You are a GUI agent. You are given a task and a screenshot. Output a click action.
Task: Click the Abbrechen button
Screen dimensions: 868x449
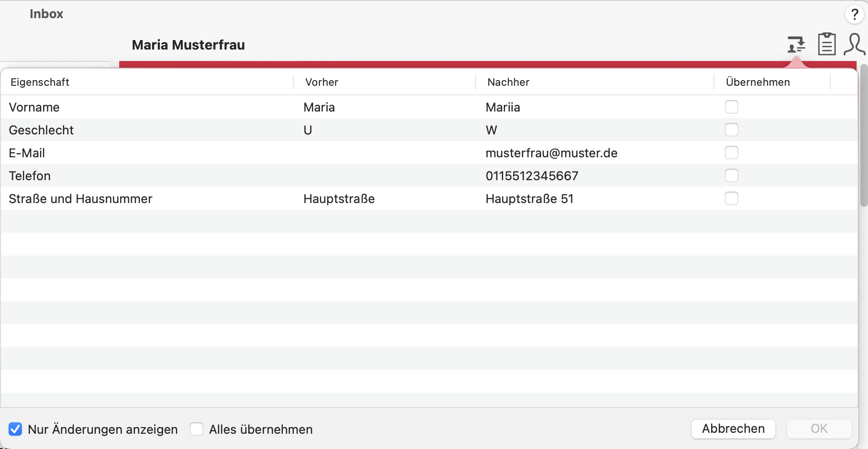(733, 429)
